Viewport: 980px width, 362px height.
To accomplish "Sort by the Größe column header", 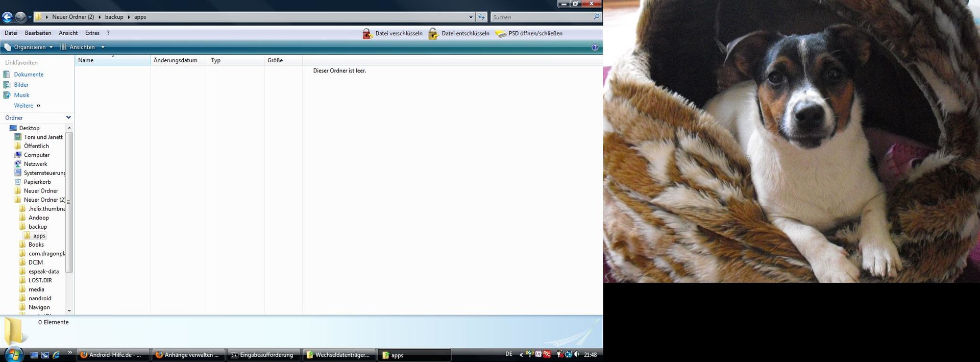I will pyautogui.click(x=283, y=60).
